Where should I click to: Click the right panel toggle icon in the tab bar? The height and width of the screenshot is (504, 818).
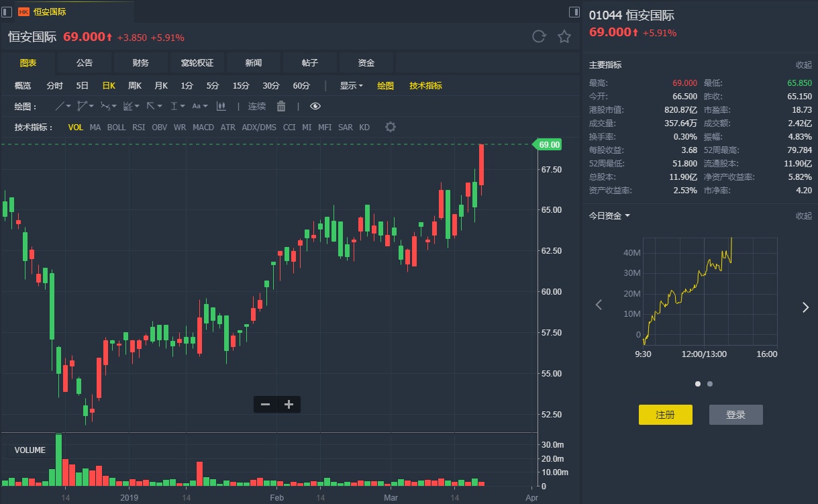pyautogui.click(x=574, y=11)
